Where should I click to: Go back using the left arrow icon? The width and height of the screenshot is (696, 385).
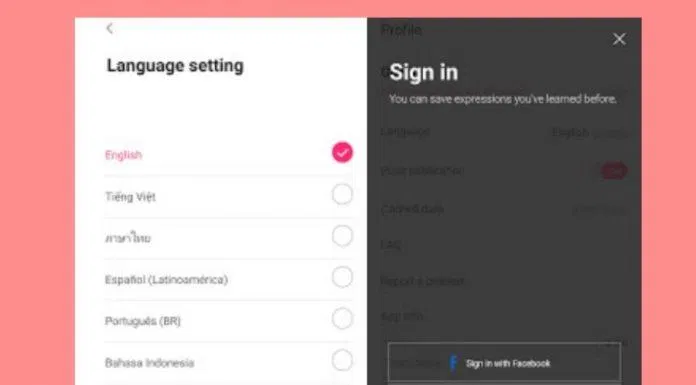click(x=110, y=28)
